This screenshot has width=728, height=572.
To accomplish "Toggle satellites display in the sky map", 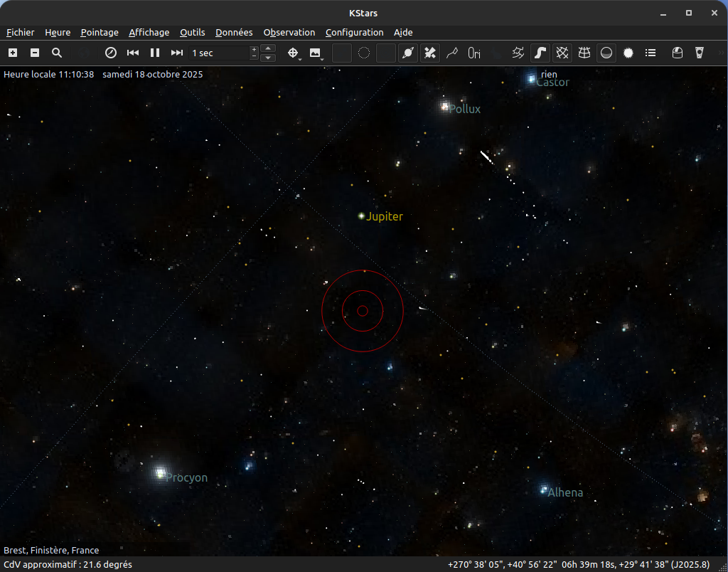I will click(430, 53).
